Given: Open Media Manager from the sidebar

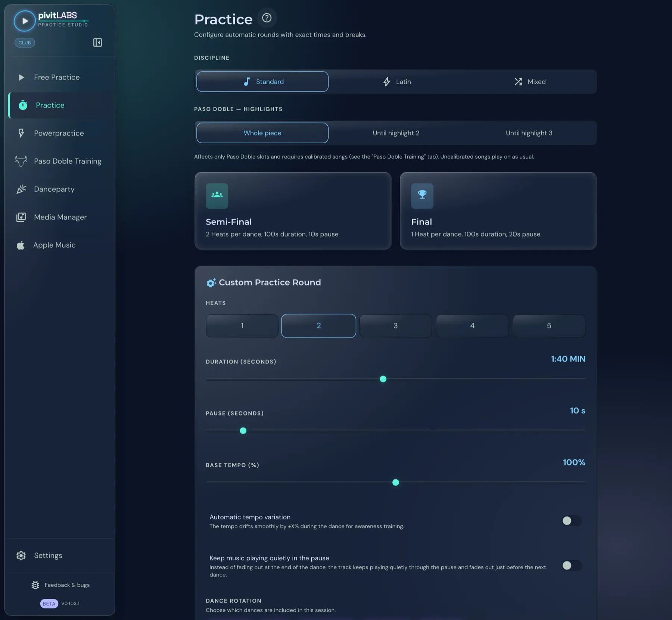Looking at the screenshot, I should (60, 217).
